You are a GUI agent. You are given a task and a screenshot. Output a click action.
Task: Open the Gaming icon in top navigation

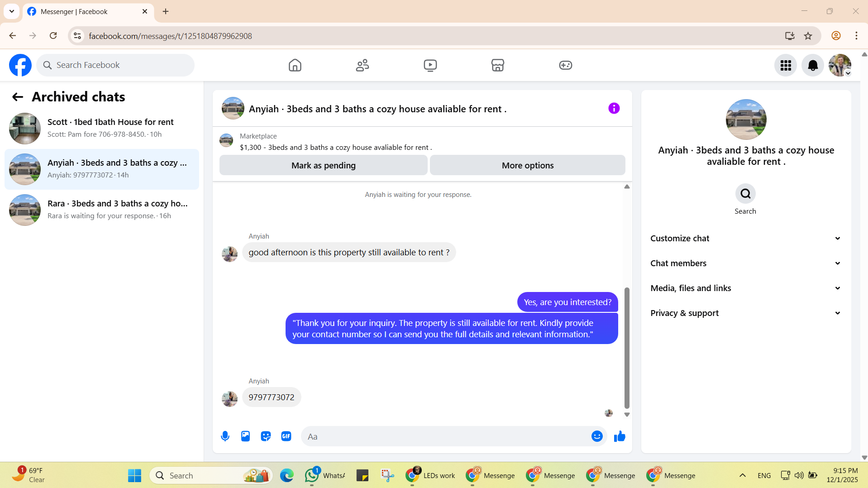[566, 65]
